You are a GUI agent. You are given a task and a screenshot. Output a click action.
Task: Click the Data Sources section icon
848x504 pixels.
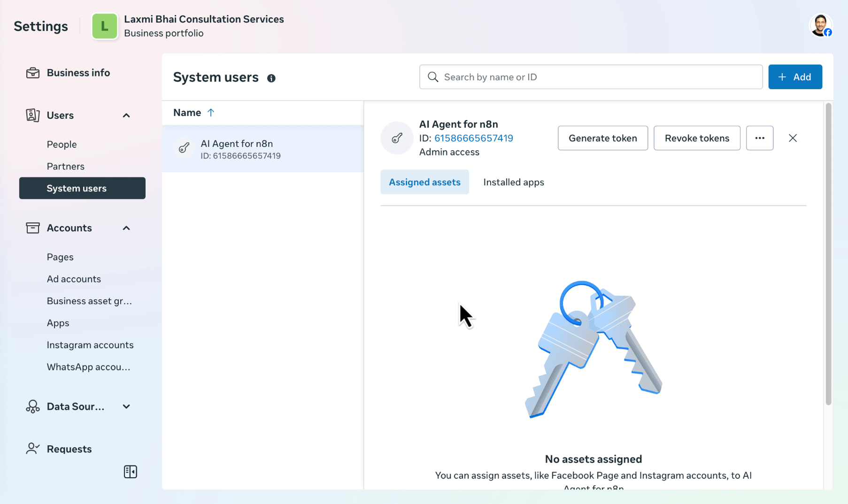[32, 406]
